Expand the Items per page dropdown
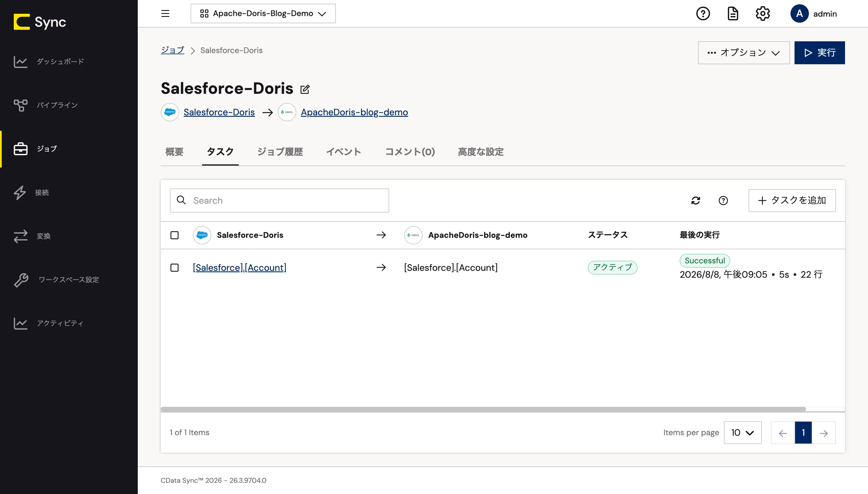Screen dimensions: 868x494 coord(742,433)
